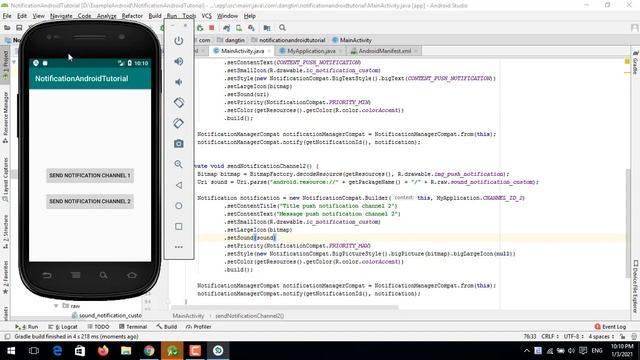Open the SDK Manager toolbar icon

pos(251,28)
